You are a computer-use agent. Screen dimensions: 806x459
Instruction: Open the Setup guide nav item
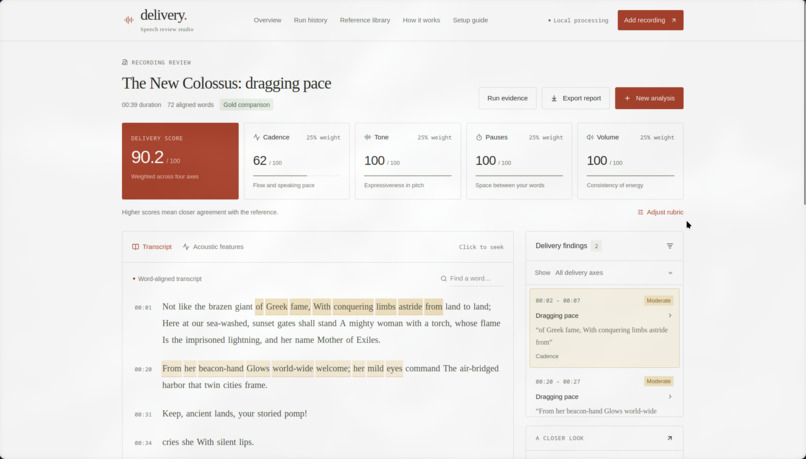coord(470,20)
